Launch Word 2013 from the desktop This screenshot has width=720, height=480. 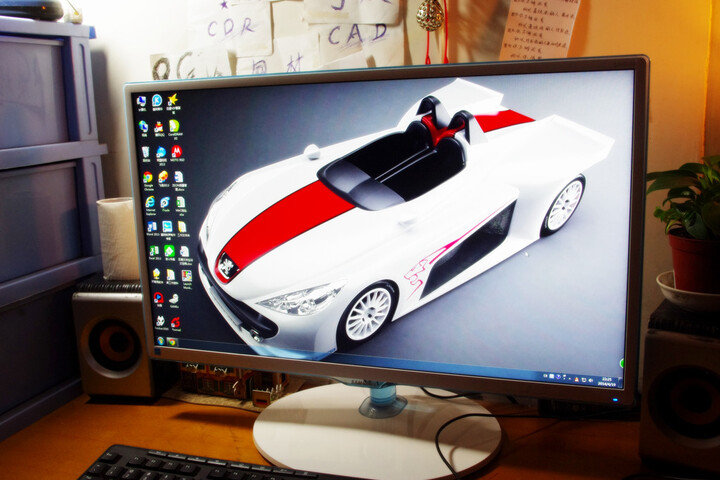click(152, 227)
